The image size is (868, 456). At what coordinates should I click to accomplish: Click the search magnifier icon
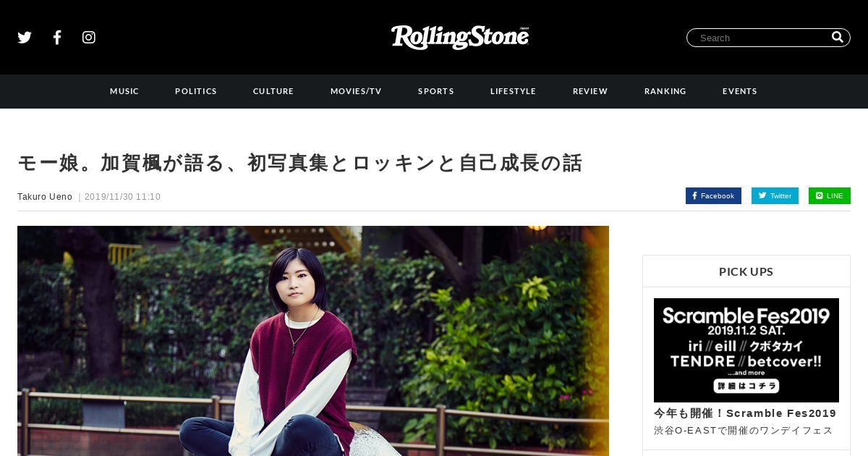coord(838,37)
